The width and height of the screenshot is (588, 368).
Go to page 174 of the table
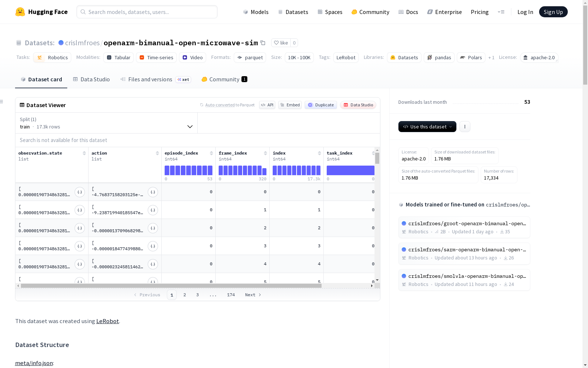[x=231, y=295]
